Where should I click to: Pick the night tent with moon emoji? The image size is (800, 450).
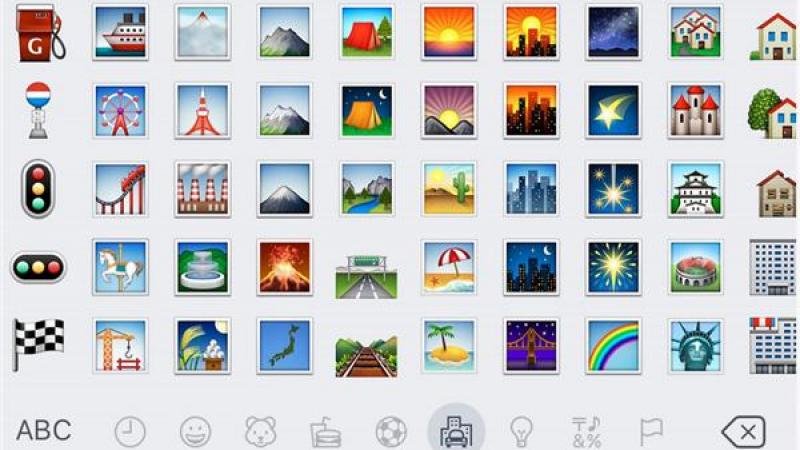pyautogui.click(x=367, y=111)
